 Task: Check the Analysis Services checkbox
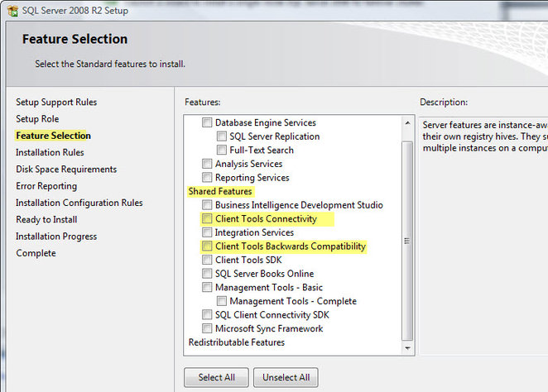coord(207,164)
